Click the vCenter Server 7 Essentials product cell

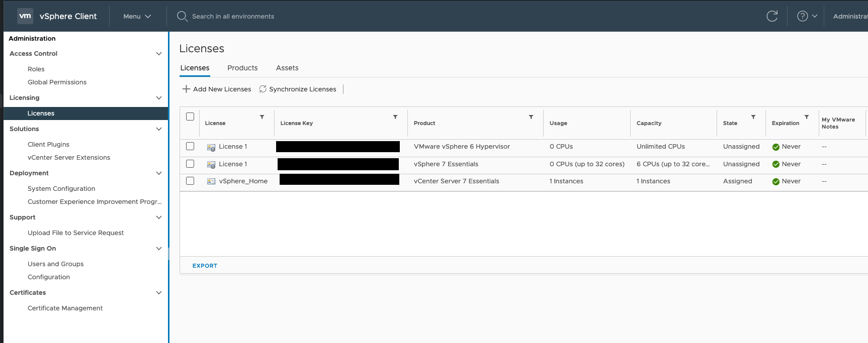click(x=457, y=181)
